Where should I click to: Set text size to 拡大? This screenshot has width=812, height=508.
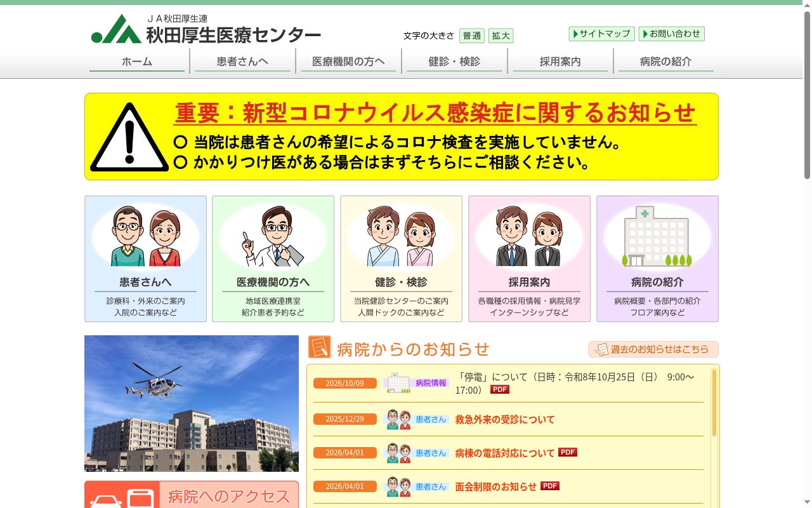click(x=501, y=36)
